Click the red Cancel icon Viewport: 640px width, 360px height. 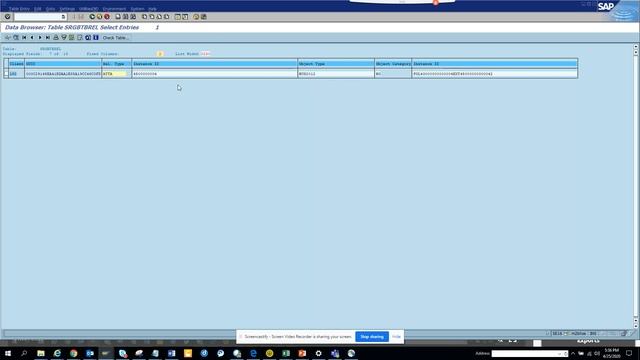click(x=107, y=17)
